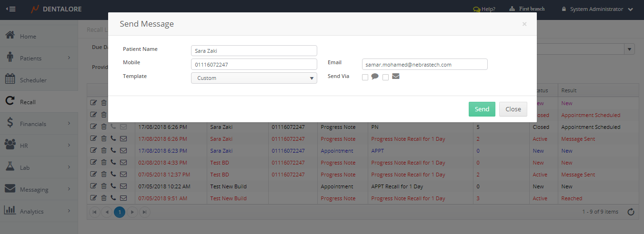Click into the Email input field
644x234 pixels.
tap(424, 64)
